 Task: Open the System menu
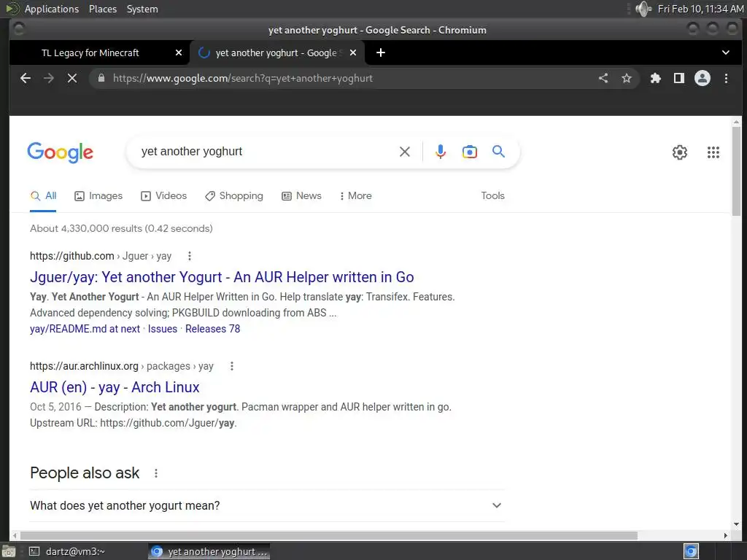142,9
